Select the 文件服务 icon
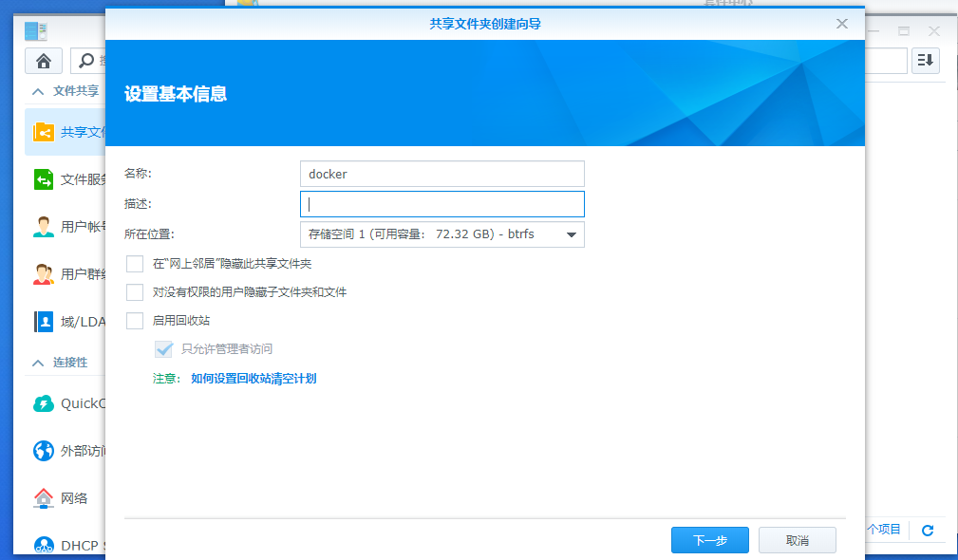Screen dimensions: 958x560 pyautogui.click(x=43, y=178)
